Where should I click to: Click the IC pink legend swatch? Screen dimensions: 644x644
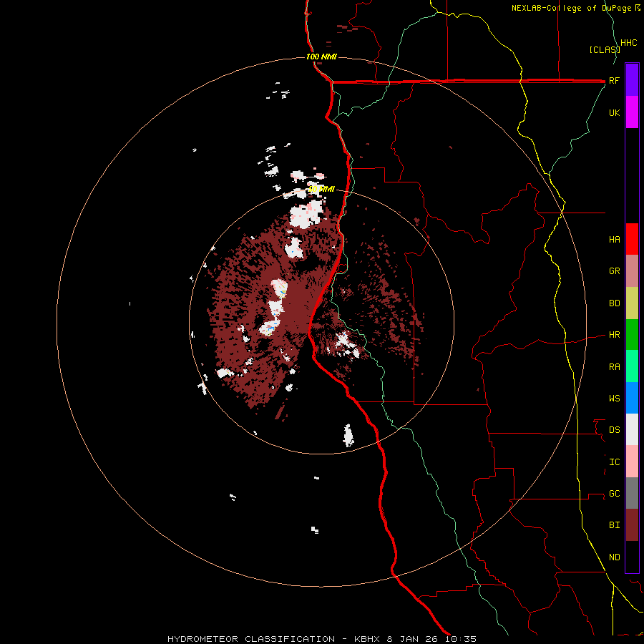[x=632, y=462]
